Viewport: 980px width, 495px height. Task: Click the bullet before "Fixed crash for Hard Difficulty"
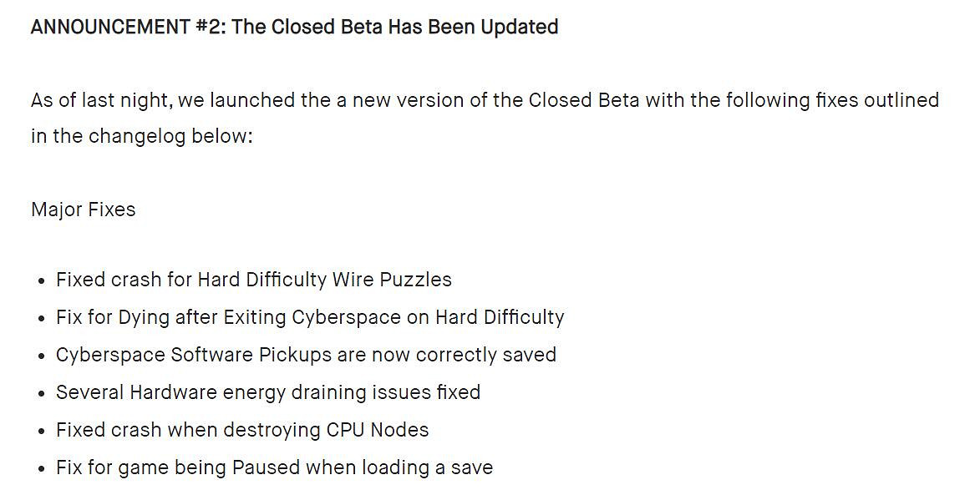point(41,280)
